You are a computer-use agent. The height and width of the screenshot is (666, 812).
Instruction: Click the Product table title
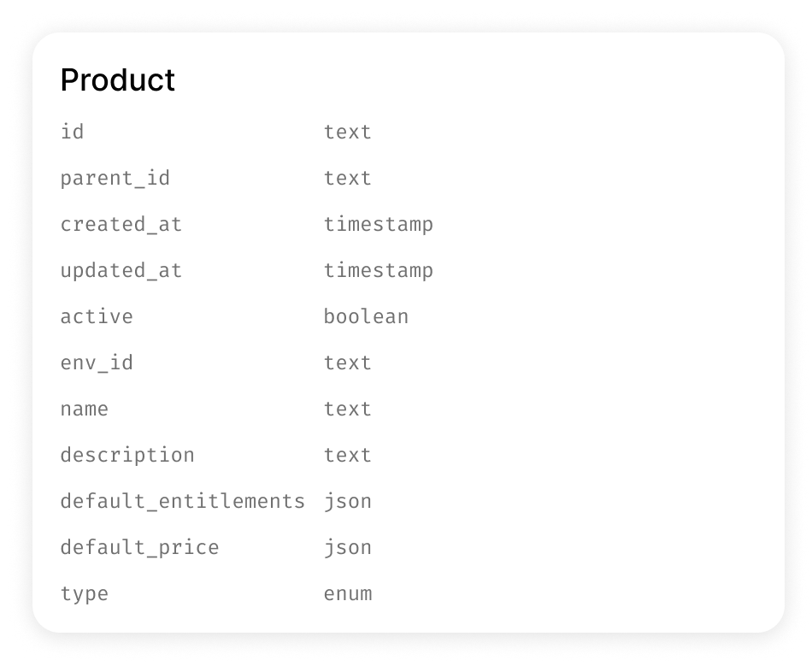[117, 80]
